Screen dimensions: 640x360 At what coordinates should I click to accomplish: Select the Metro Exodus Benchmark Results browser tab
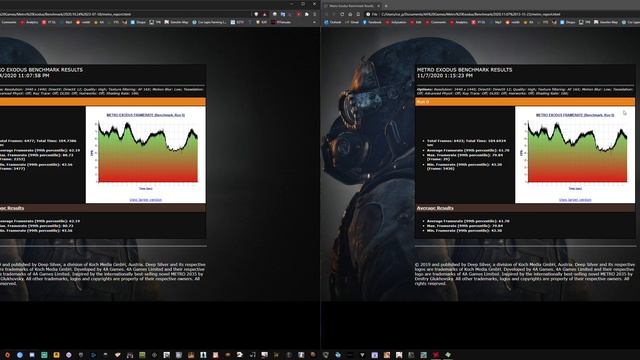click(x=351, y=6)
